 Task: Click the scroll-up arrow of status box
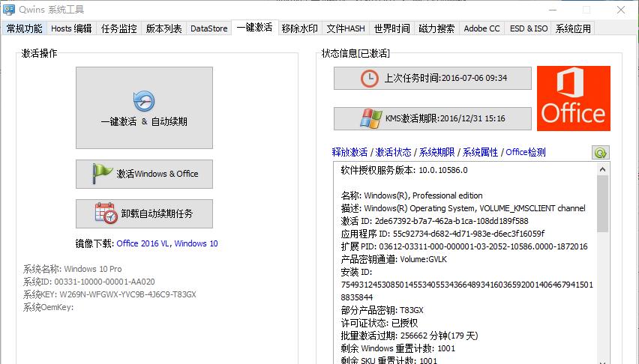(x=603, y=169)
